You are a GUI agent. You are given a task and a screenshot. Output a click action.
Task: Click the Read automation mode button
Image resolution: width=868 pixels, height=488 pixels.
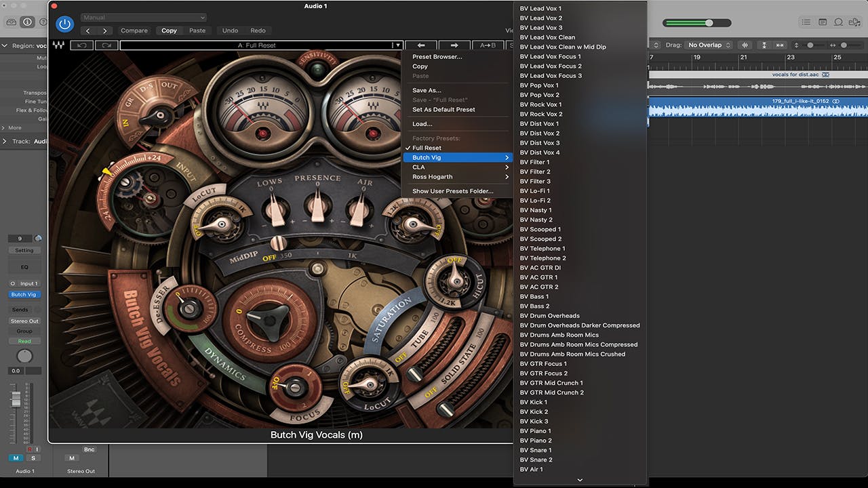pos(24,341)
